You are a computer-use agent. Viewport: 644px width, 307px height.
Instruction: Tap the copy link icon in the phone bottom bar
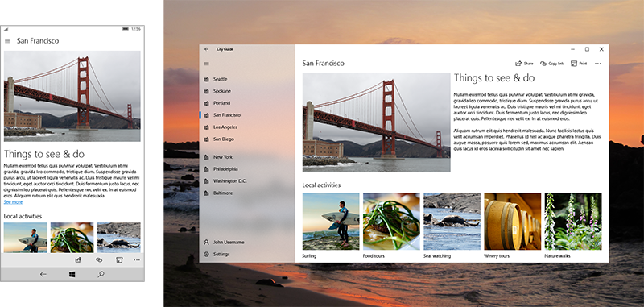tap(99, 259)
